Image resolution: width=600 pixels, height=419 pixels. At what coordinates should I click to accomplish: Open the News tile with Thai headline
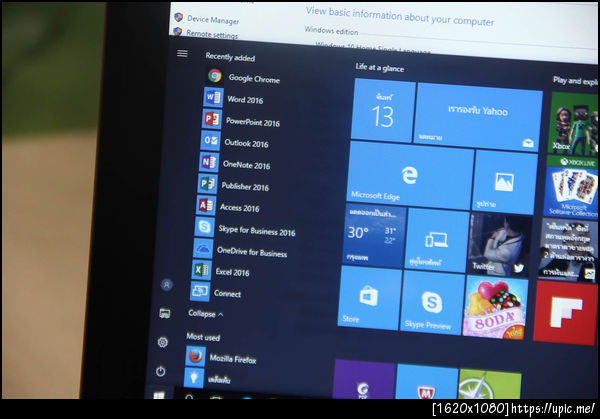pos(567,251)
